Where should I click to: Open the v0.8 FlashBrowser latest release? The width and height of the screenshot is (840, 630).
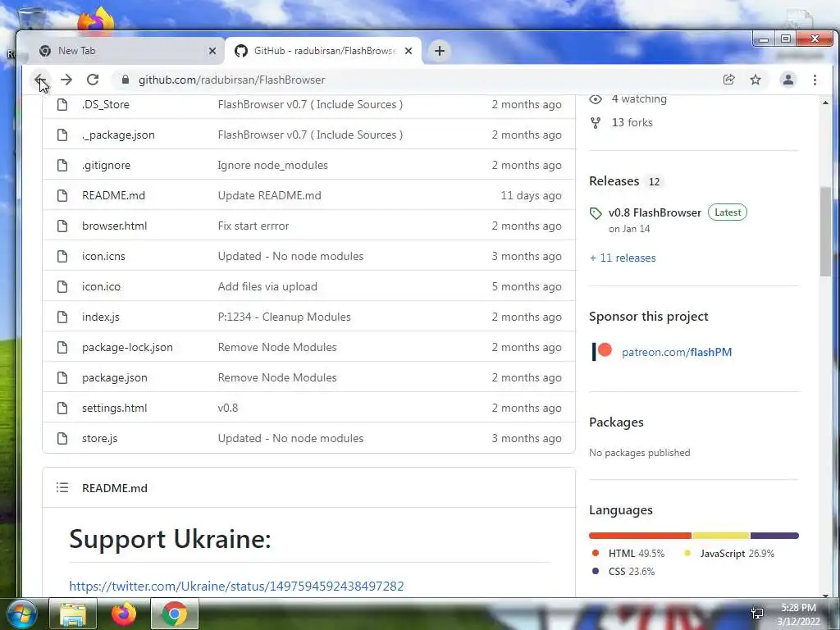click(655, 212)
